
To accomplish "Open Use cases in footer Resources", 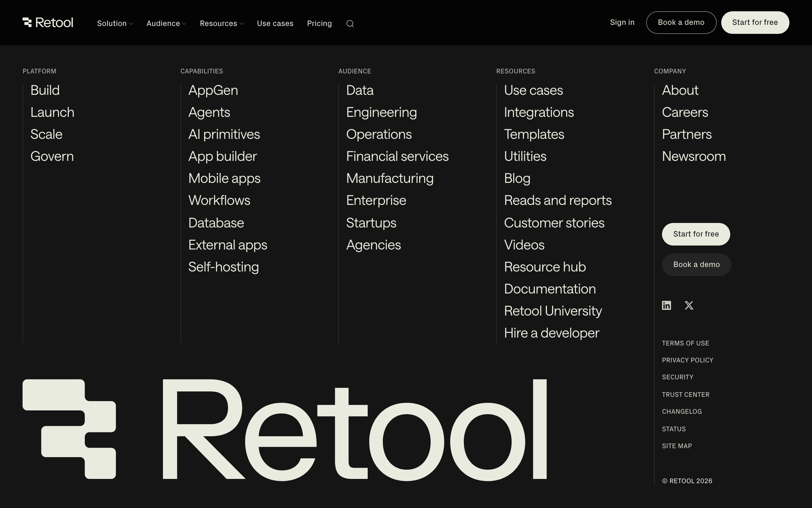I will 533,90.
